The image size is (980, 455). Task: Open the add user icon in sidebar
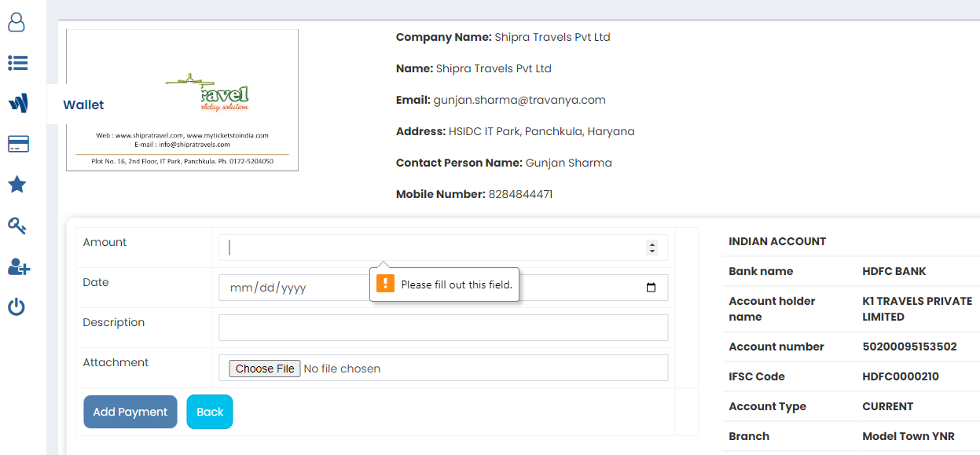19,267
